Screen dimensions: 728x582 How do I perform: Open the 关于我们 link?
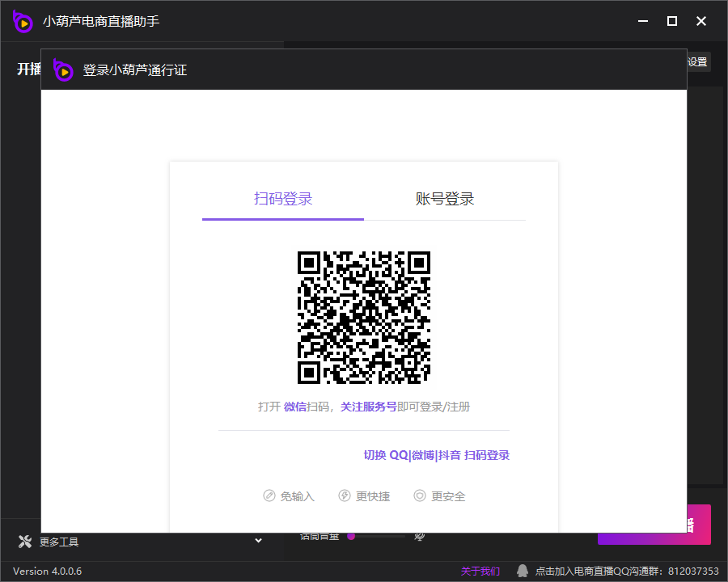click(x=480, y=571)
